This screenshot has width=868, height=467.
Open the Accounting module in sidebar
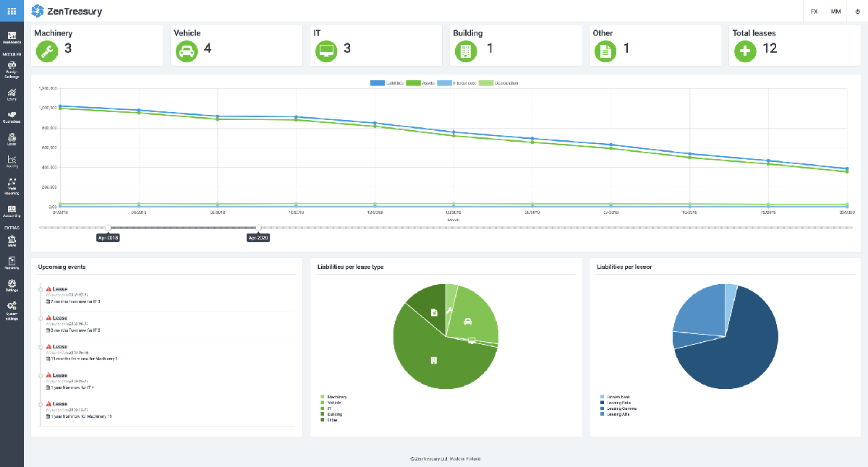click(12, 211)
